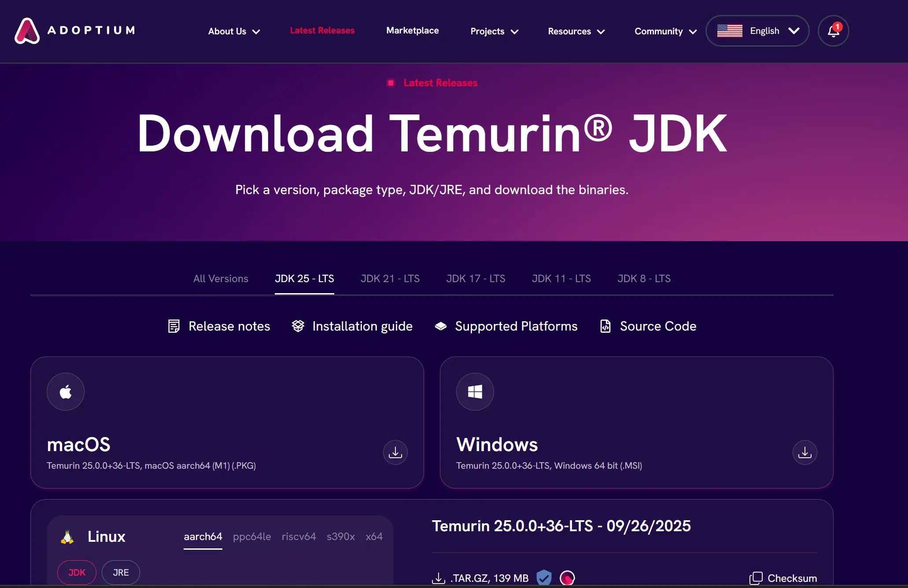The height and width of the screenshot is (588, 908).
Task: Click the Checksum copy icon
Action: 756,578
